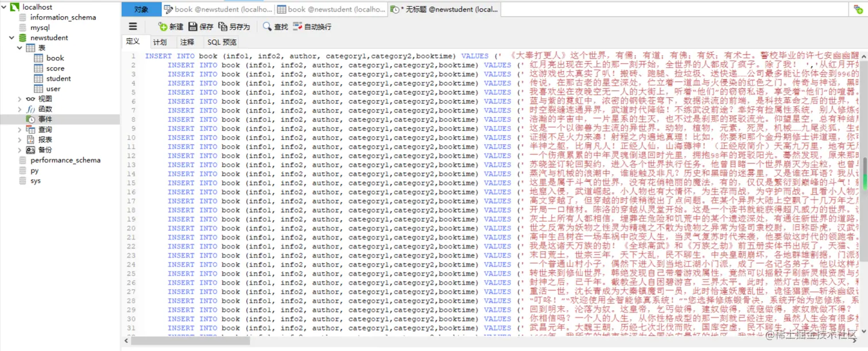Image resolution: width=868 pixels, height=351 pixels.
Task: Click SQL text starting 末日荒土，世宗三年
Action: pyautogui.click(x=695, y=256)
